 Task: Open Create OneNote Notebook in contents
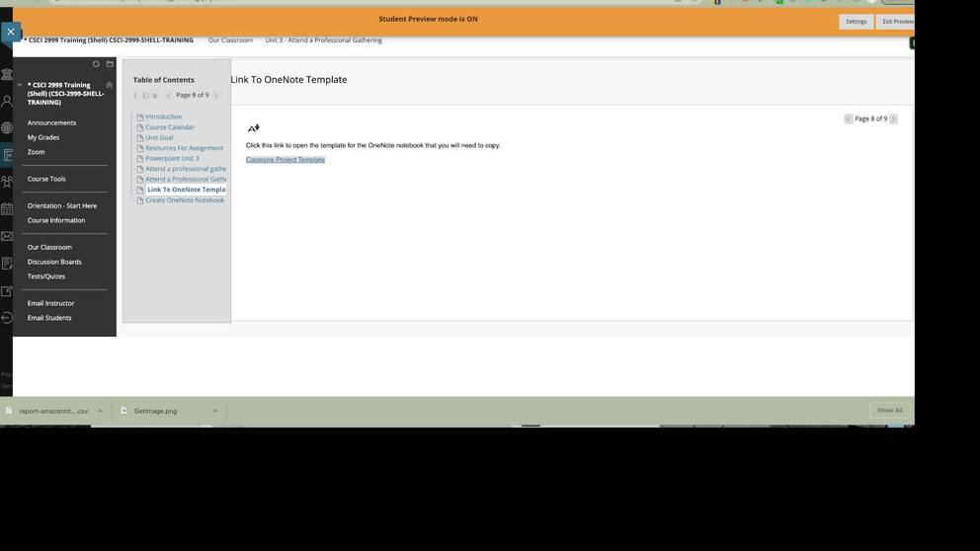pos(185,200)
